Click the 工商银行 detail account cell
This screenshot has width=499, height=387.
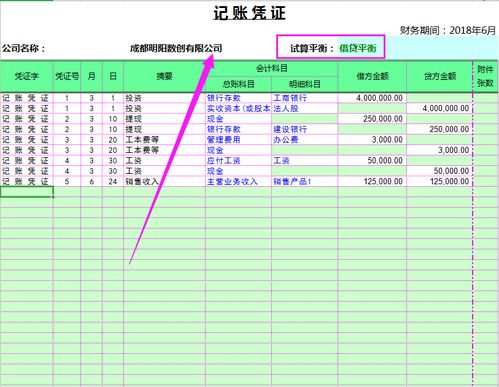[x=305, y=98]
